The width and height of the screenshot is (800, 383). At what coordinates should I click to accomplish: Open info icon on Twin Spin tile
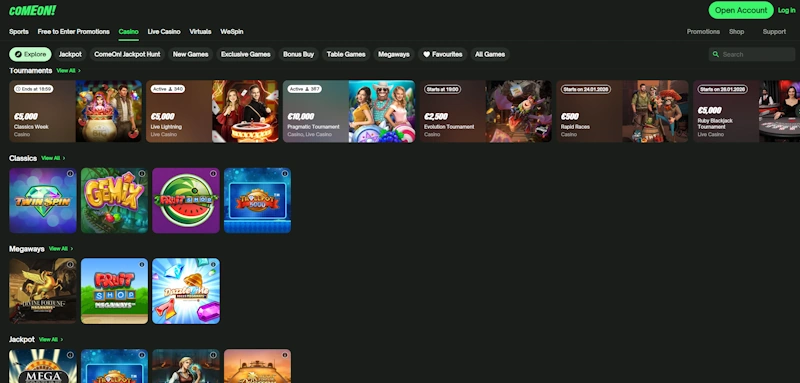click(x=70, y=174)
